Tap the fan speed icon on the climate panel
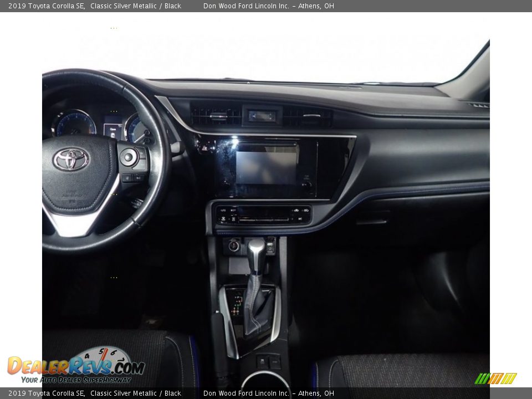The image size is (532, 399). coord(223,218)
